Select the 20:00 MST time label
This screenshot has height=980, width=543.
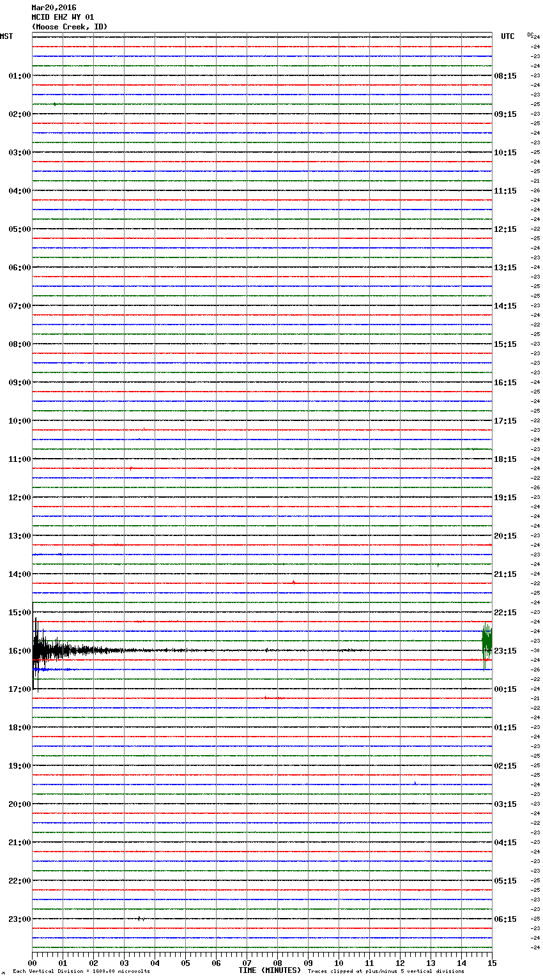click(x=20, y=804)
